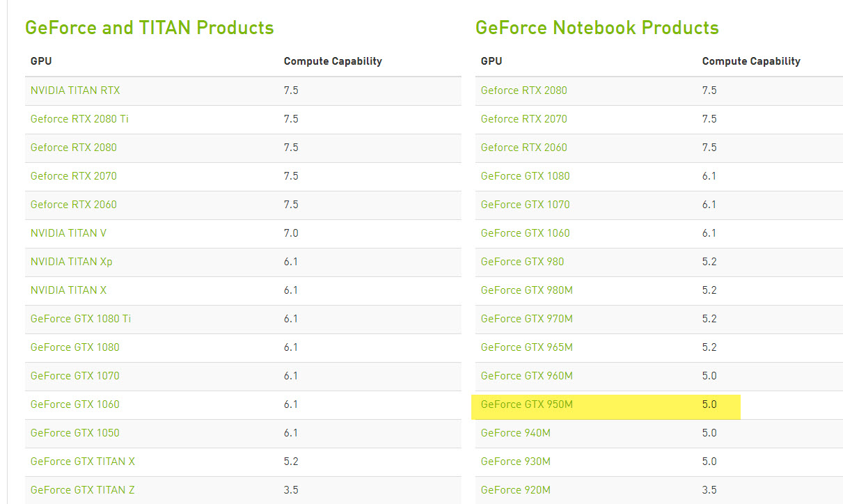Click Geforce RTX 2060 in GeForce and TITAN table
This screenshot has width=843, height=504.
pyautogui.click(x=74, y=205)
